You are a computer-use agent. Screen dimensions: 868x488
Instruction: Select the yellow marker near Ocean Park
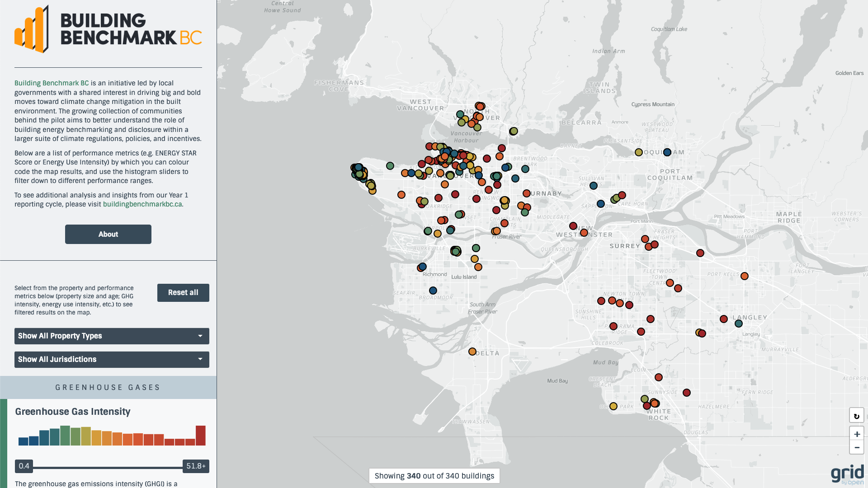click(x=613, y=406)
